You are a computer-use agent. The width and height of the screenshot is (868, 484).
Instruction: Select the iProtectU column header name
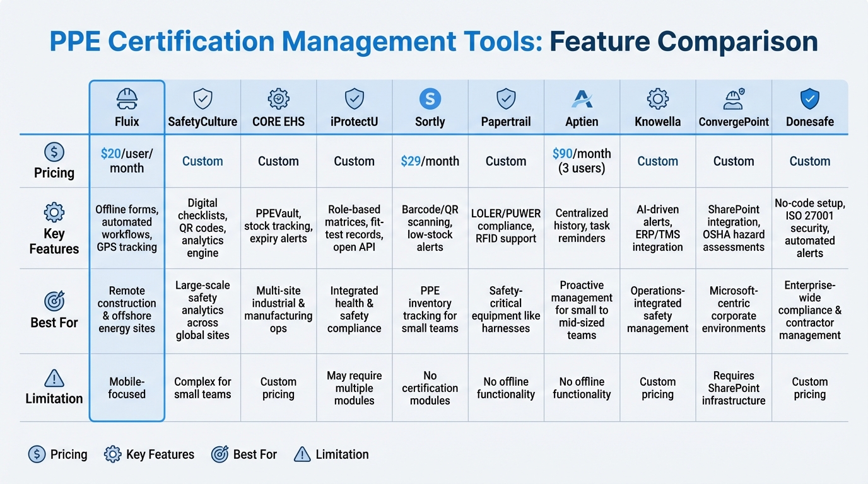click(x=355, y=122)
